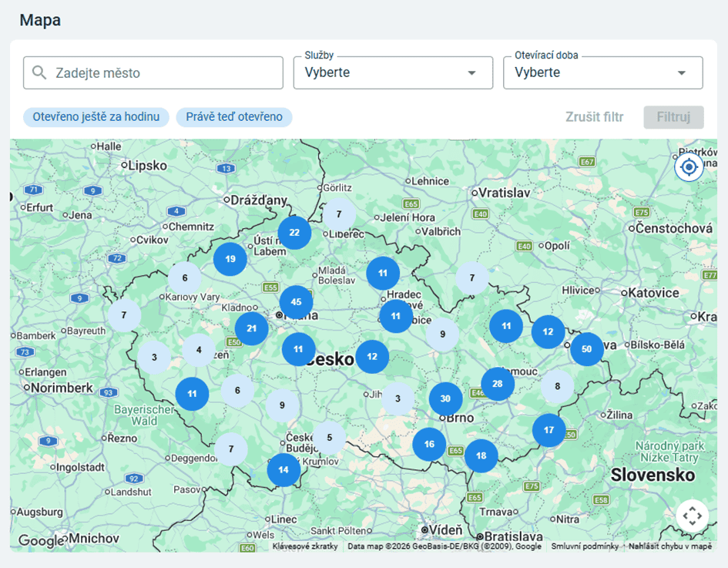Toggle the 'Otevřeno ještě za hodinu' filter chip
Screen dimensions: 728x568
[96, 117]
